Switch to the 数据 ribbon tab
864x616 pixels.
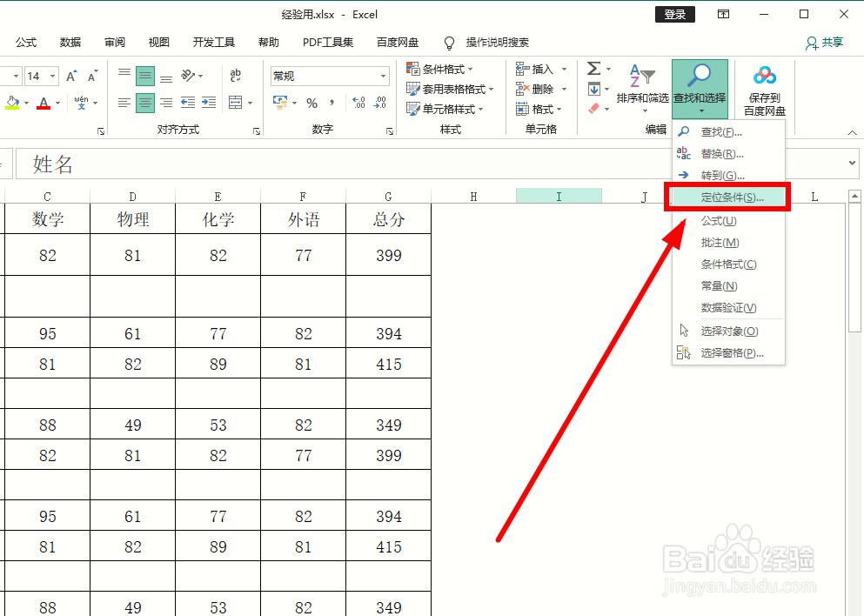tap(70, 42)
